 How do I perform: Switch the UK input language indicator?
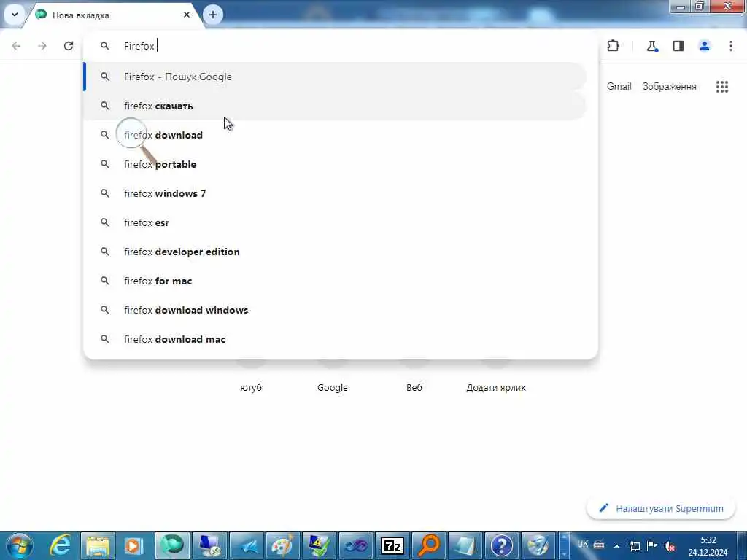point(583,544)
